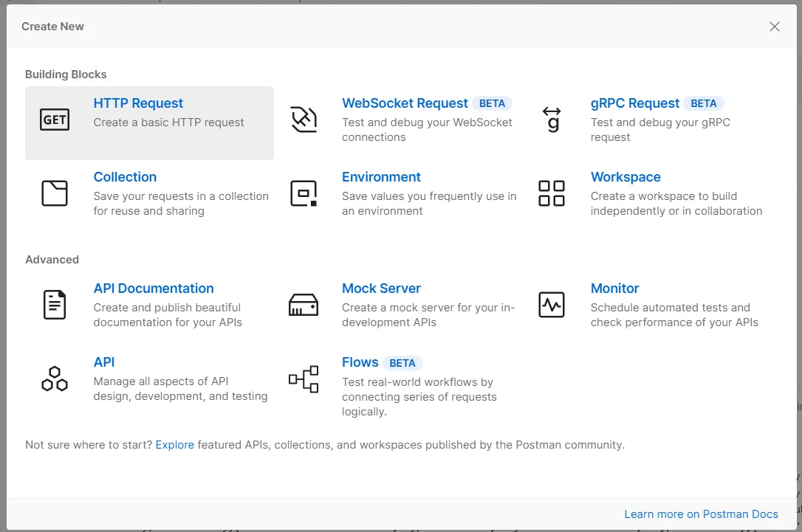Screen dimensions: 802x532
Task: Click the Flows diagram icon
Action: click(304, 379)
